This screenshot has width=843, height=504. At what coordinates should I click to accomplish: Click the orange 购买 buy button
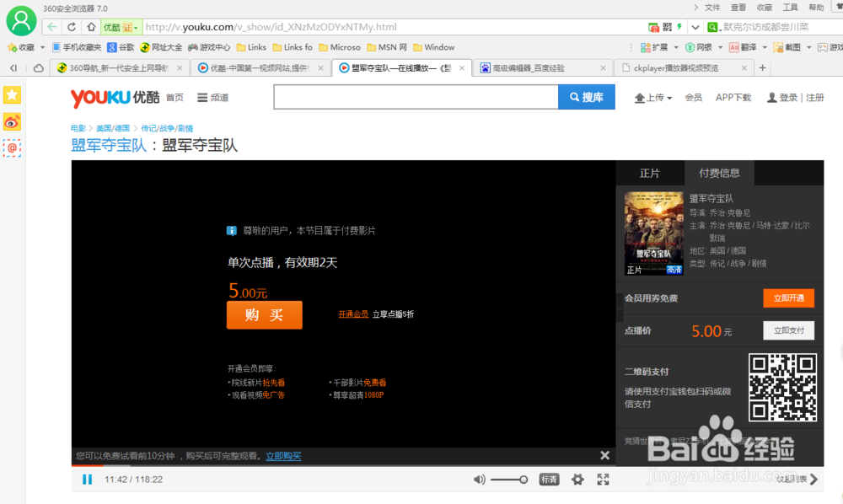[265, 315]
